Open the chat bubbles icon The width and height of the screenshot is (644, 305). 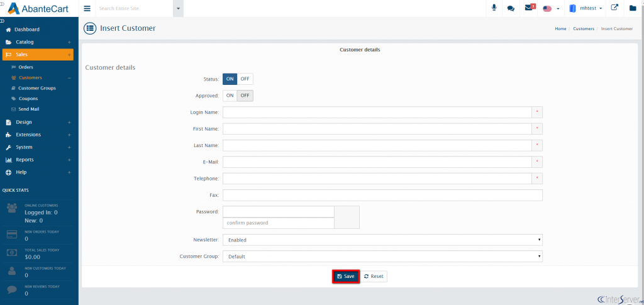point(511,8)
